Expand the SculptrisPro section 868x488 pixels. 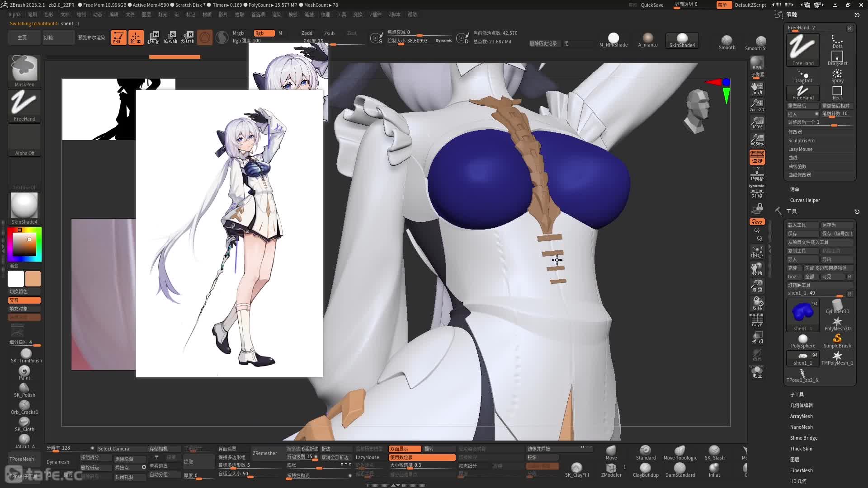click(x=802, y=141)
